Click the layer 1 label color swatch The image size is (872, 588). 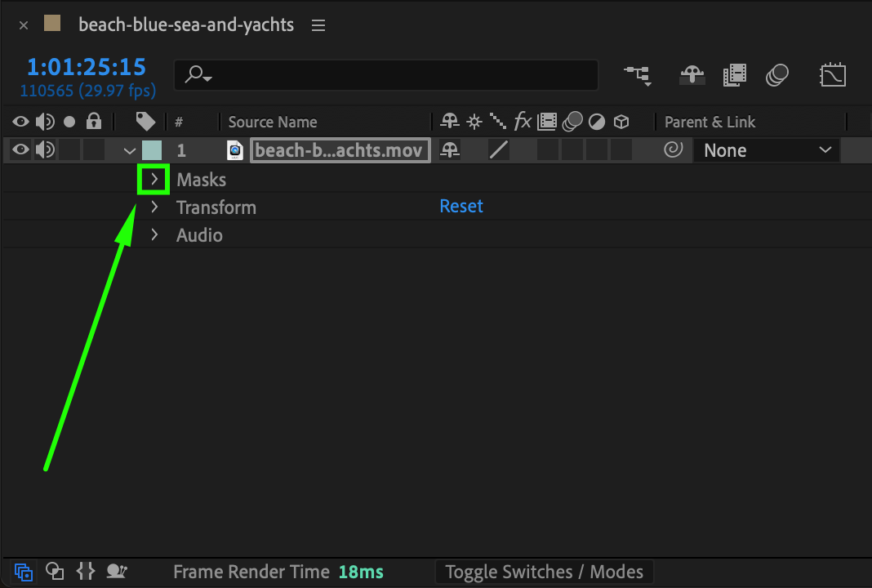click(152, 150)
